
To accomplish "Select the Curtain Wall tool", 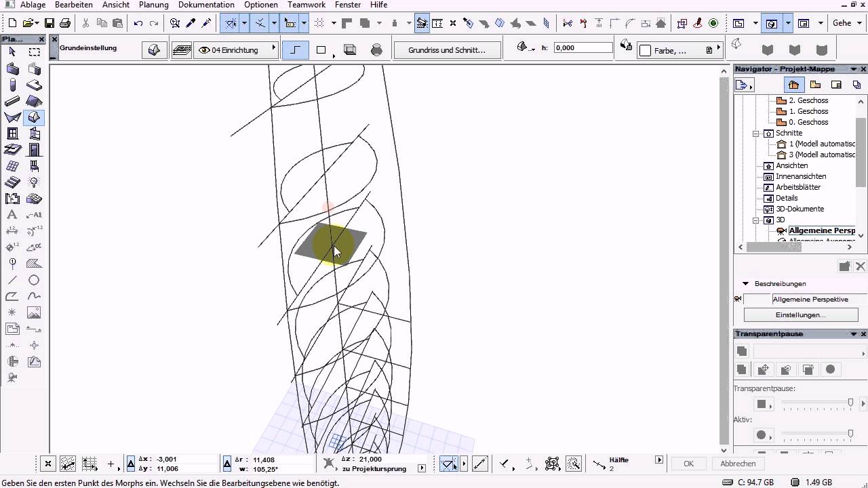I will [12, 166].
